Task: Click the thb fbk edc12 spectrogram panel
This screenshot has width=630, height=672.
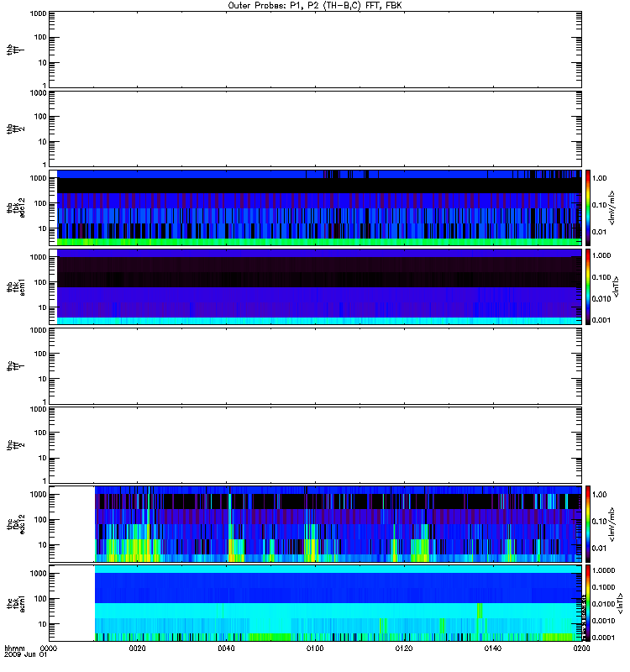Action: [315, 207]
